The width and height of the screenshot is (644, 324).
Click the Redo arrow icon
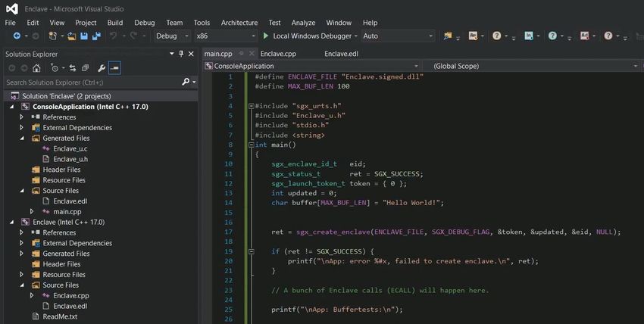pyautogui.click(x=133, y=36)
